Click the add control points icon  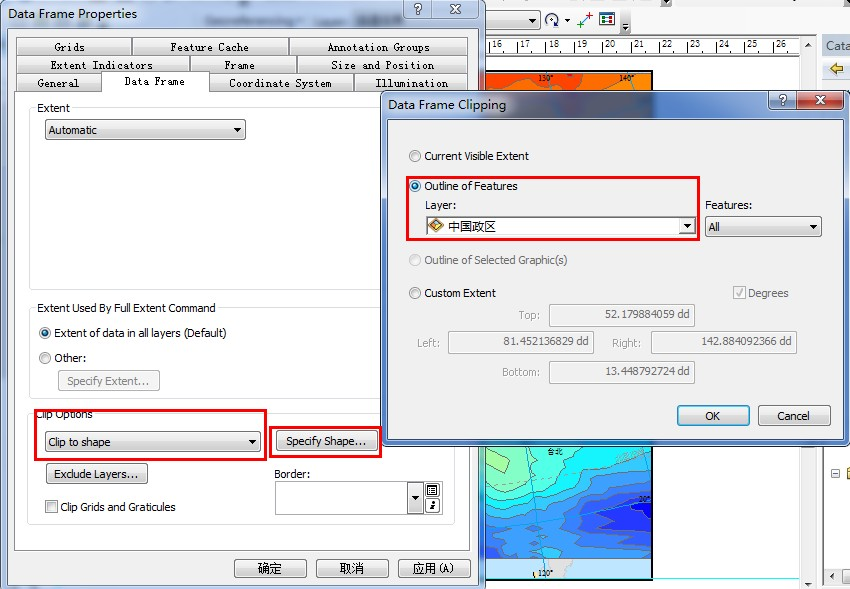pos(585,20)
